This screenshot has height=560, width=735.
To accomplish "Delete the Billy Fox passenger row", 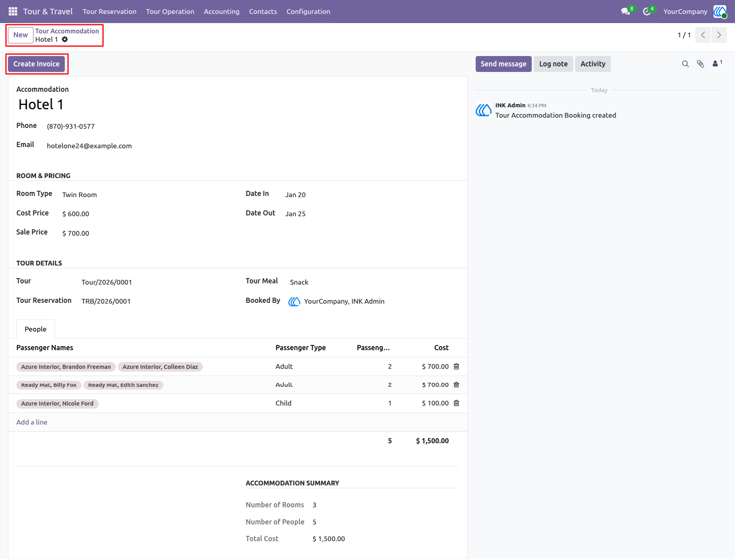I will [x=457, y=385].
